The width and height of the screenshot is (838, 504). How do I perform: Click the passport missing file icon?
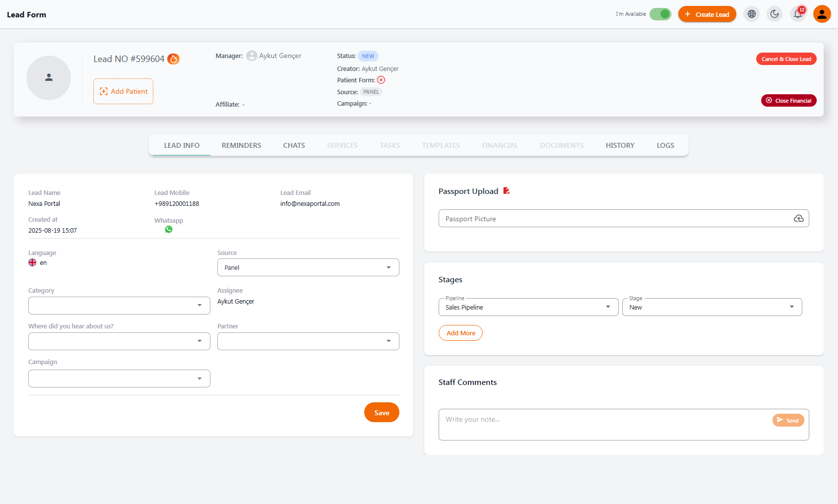click(x=507, y=191)
